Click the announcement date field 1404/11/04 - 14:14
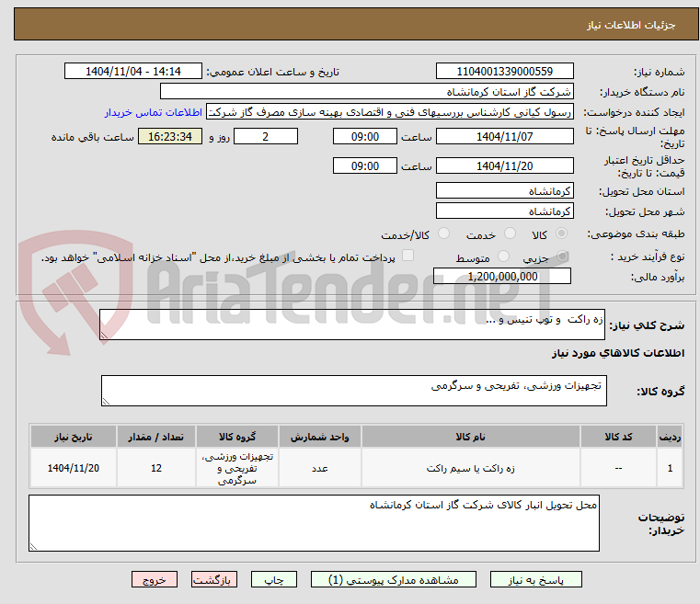The width and height of the screenshot is (700, 604). coord(133,71)
